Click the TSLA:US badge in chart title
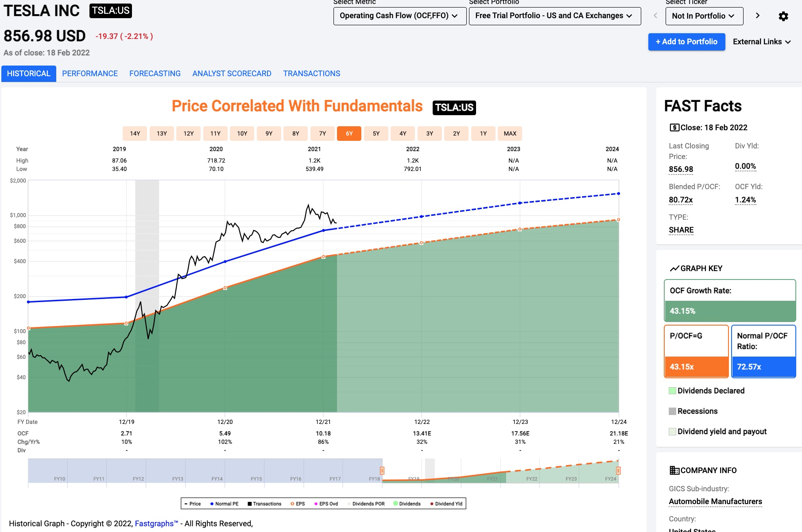The height and width of the screenshot is (532, 802). pos(454,108)
